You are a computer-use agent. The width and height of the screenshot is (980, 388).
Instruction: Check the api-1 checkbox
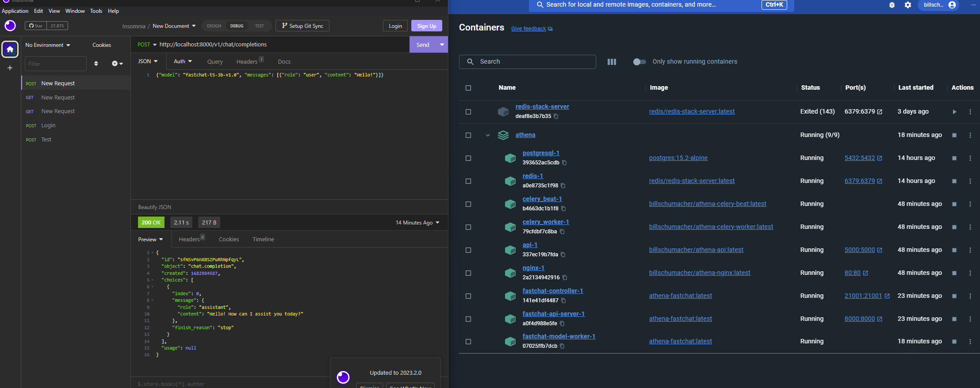(468, 250)
